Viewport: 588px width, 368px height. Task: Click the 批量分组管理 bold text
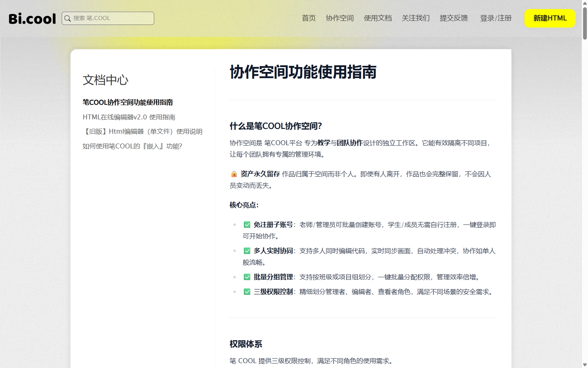point(273,277)
